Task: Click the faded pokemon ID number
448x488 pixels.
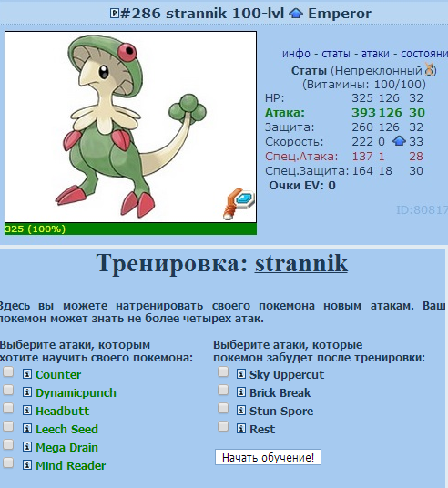Action: pos(422,210)
